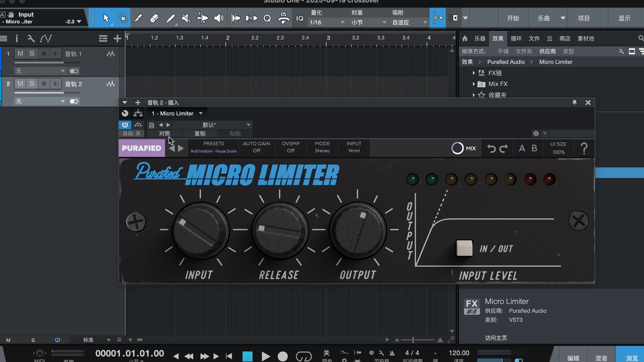Pin the plugin window

[x=574, y=103]
